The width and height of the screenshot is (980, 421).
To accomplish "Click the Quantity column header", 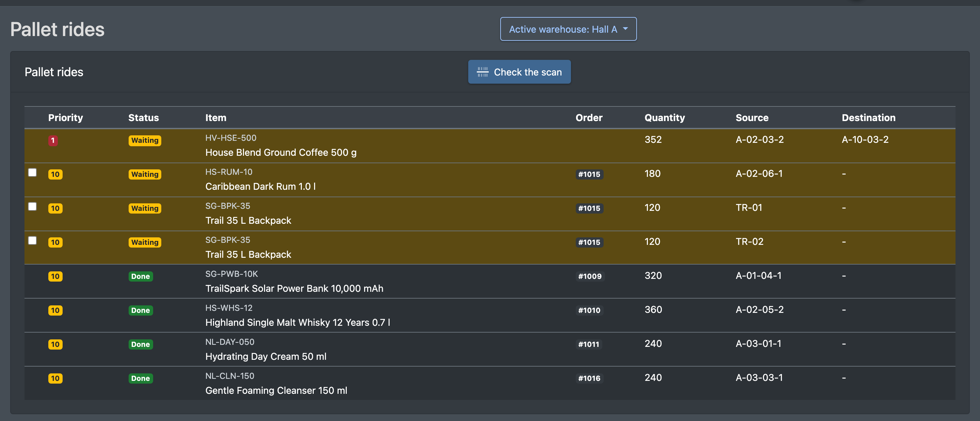I will [x=665, y=118].
